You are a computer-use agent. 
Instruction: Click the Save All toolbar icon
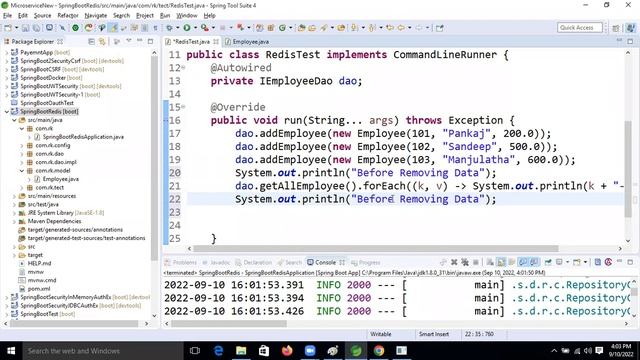tap(36, 28)
